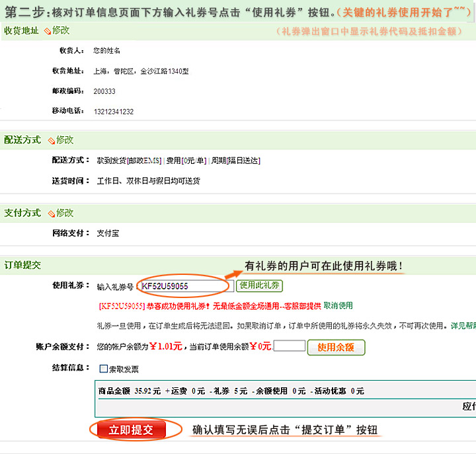
Task: Open the 修改 link for 支付方式
Action: (x=65, y=213)
